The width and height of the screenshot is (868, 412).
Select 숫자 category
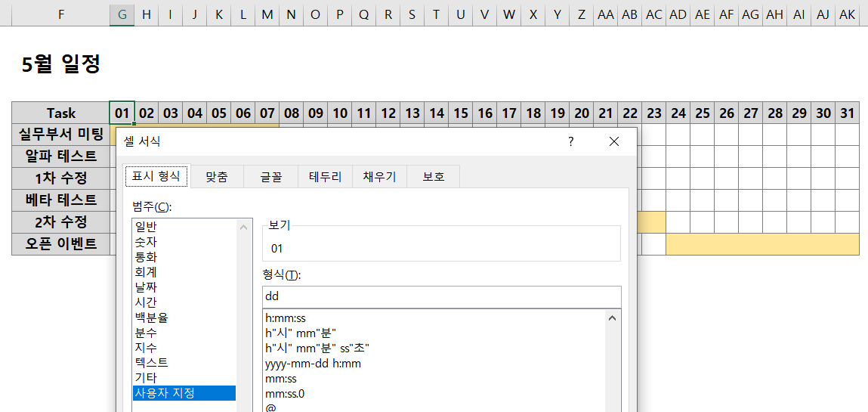[x=184, y=241]
